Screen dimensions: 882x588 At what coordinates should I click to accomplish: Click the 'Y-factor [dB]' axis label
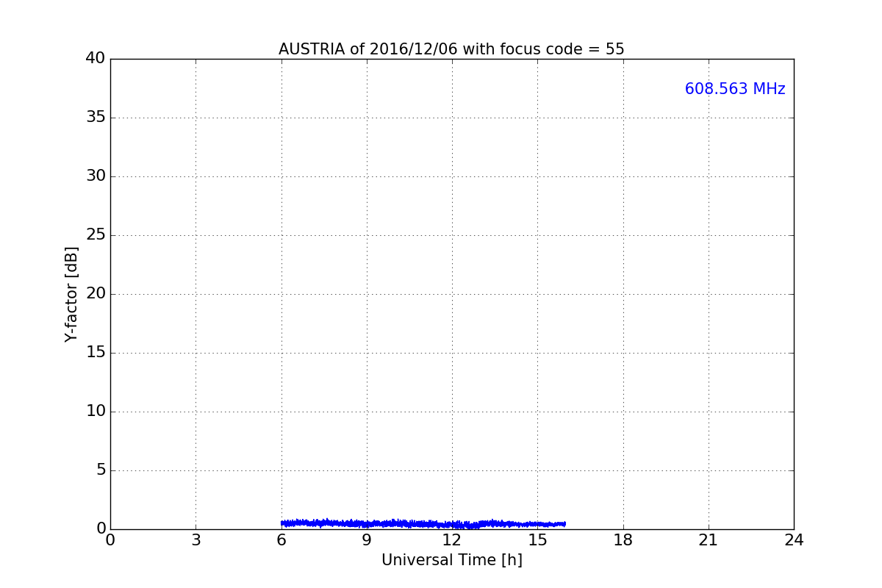pos(71,294)
